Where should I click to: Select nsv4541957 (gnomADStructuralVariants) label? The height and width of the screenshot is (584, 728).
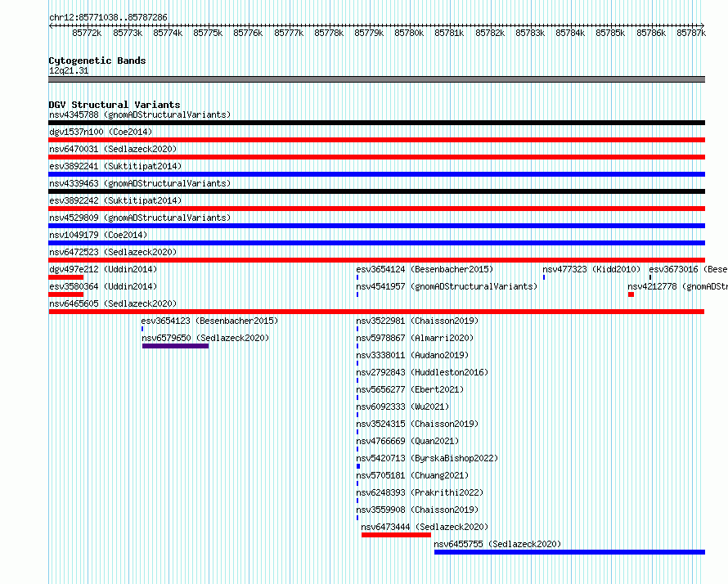[x=447, y=286]
